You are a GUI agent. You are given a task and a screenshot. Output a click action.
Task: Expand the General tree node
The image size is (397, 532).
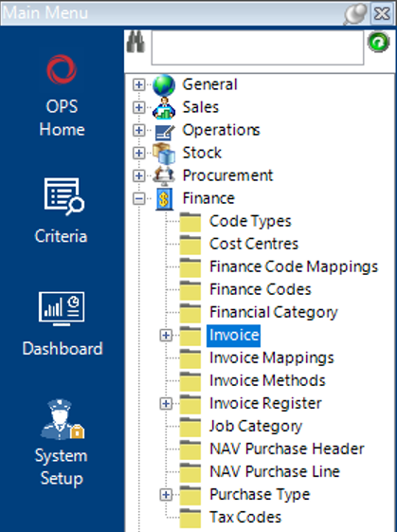pyautogui.click(x=138, y=84)
